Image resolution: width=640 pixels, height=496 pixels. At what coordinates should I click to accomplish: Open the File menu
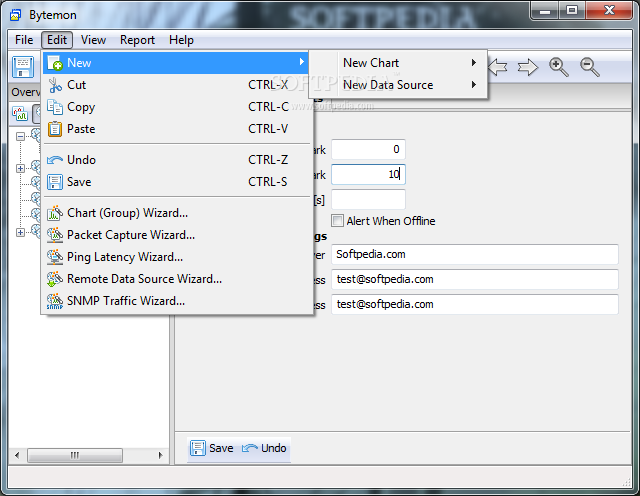[24, 40]
